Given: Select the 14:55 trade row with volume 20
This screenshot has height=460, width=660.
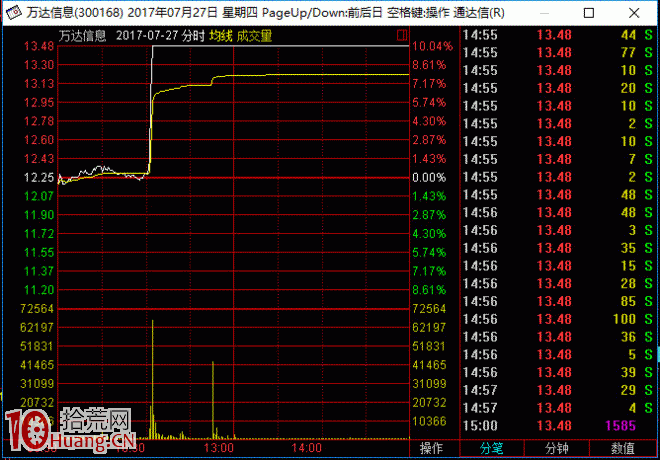Looking at the screenshot, I should [x=558, y=88].
